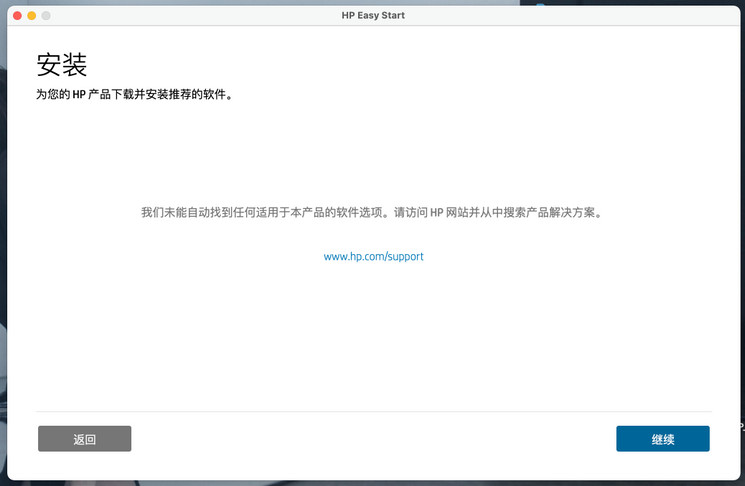Click the subtitle 为您的 HP 产品下载并安装推荐的软件
745x486 pixels.
[134, 95]
